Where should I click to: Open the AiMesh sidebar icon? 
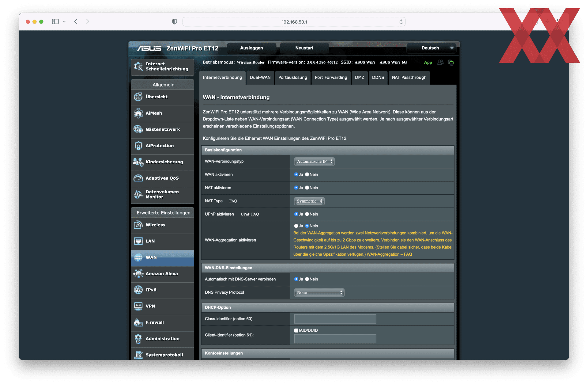click(x=138, y=113)
